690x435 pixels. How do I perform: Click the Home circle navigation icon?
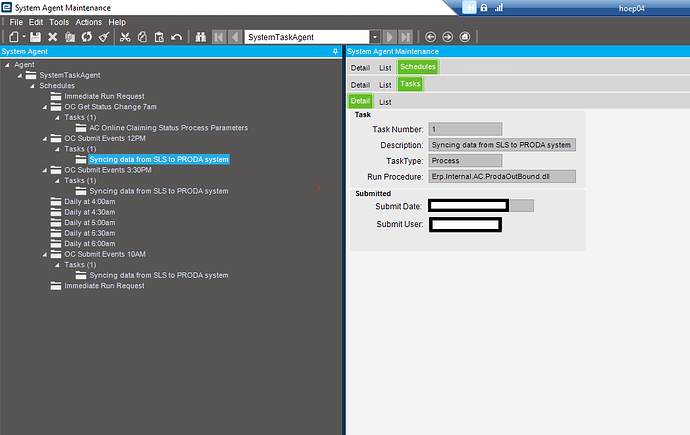tap(465, 37)
